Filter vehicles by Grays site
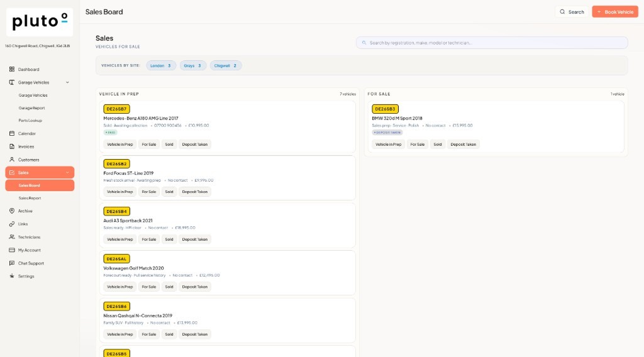644x357 pixels. coord(193,65)
